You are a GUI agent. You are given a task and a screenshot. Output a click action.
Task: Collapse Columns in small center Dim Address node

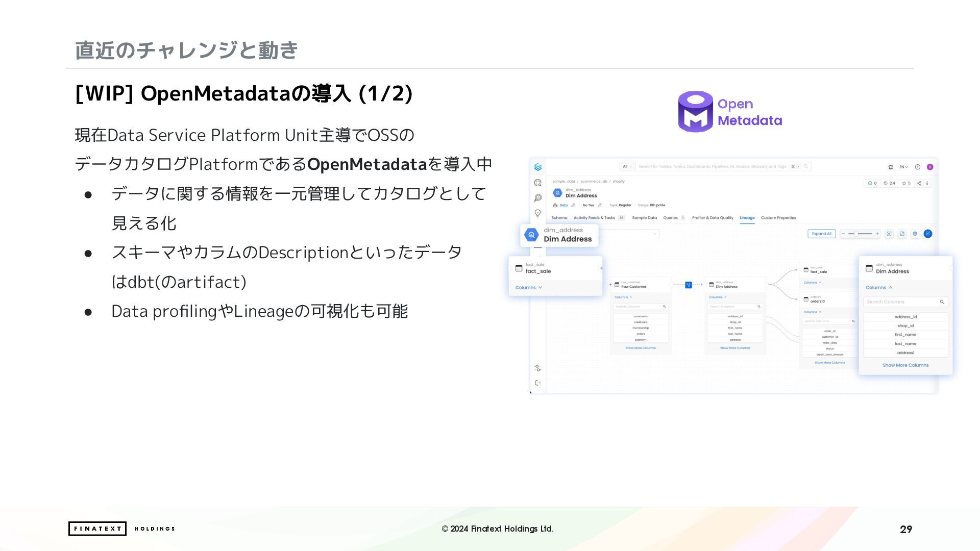coord(718,297)
